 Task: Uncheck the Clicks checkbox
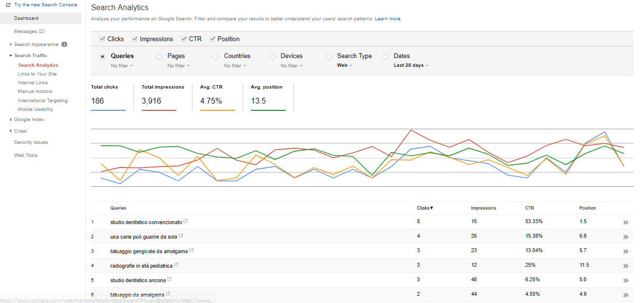pyautogui.click(x=102, y=39)
